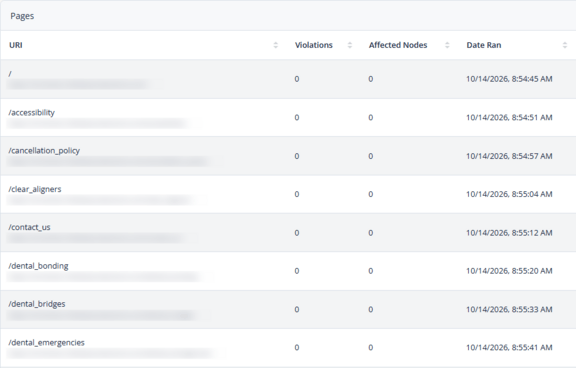Sort by Violations column arrows
The height and width of the screenshot is (368, 576).
(350, 45)
